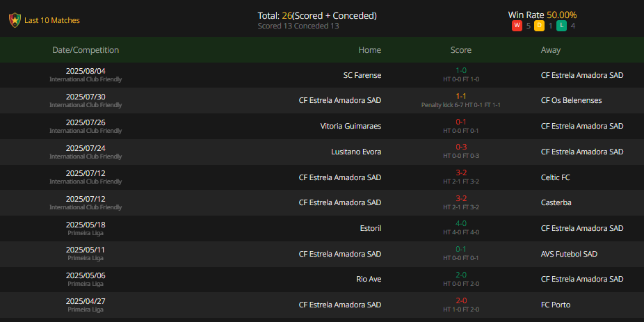Click the club crest badge icon

click(15, 20)
